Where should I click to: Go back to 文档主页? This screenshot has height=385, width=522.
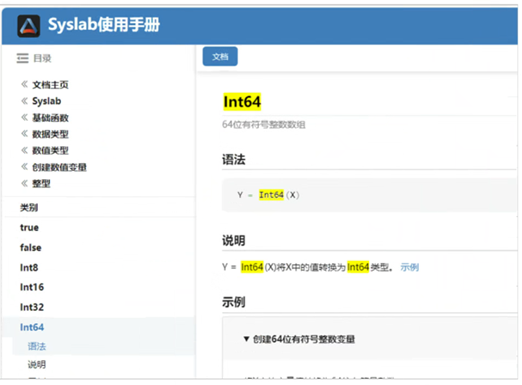click(x=50, y=85)
